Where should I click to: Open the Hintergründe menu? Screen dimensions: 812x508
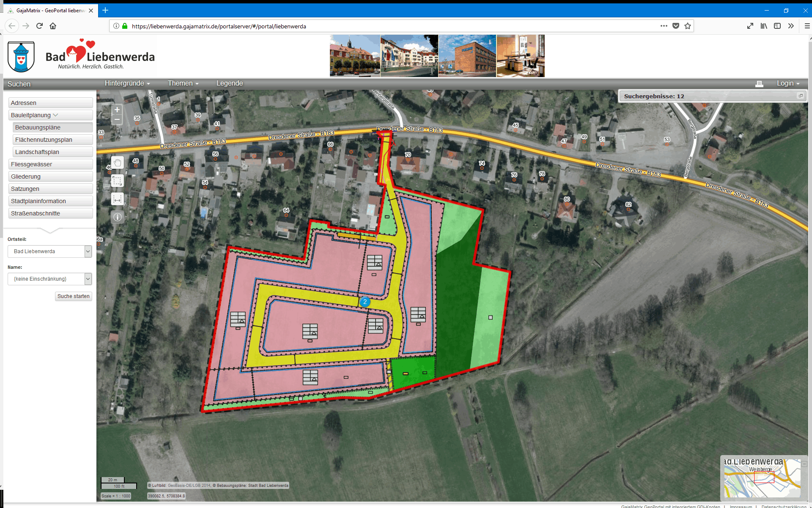pyautogui.click(x=127, y=83)
